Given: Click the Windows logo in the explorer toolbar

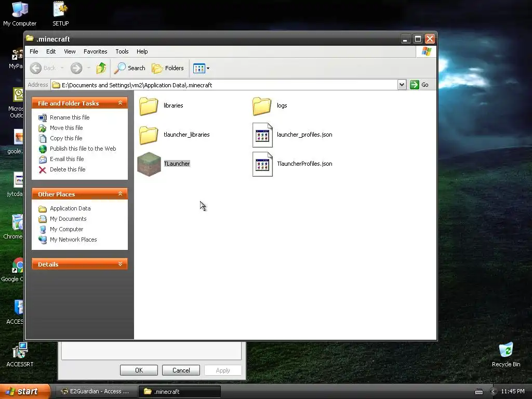Looking at the screenshot, I should (426, 51).
